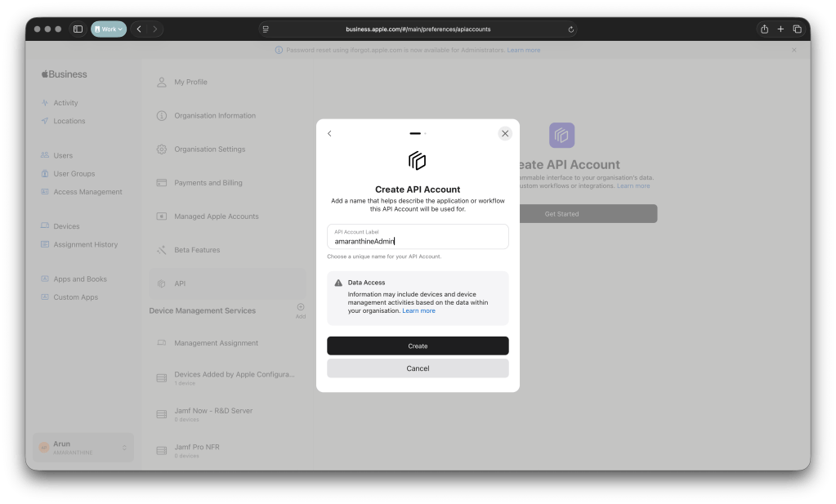Open Learn more link in Data Access
This screenshot has height=504, width=836.
pos(418,311)
